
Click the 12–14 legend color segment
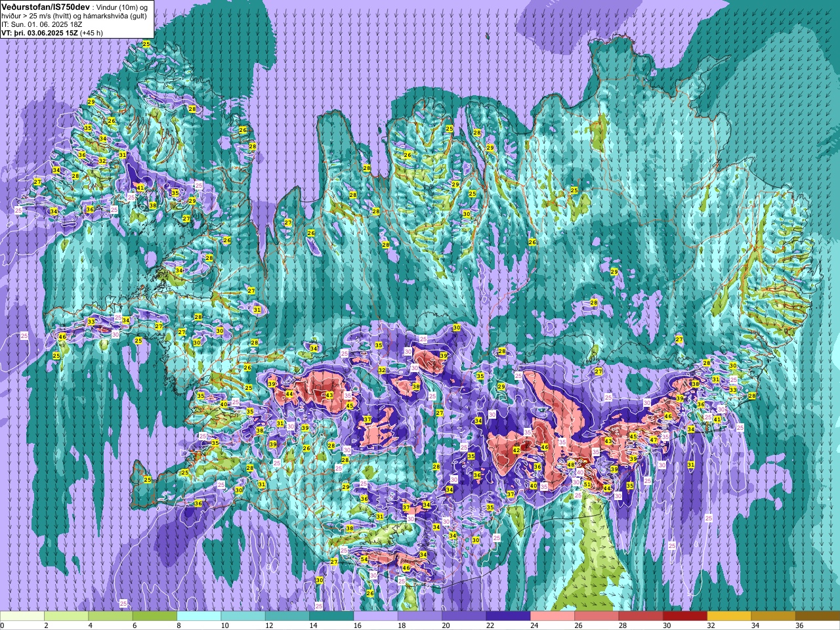click(x=287, y=616)
